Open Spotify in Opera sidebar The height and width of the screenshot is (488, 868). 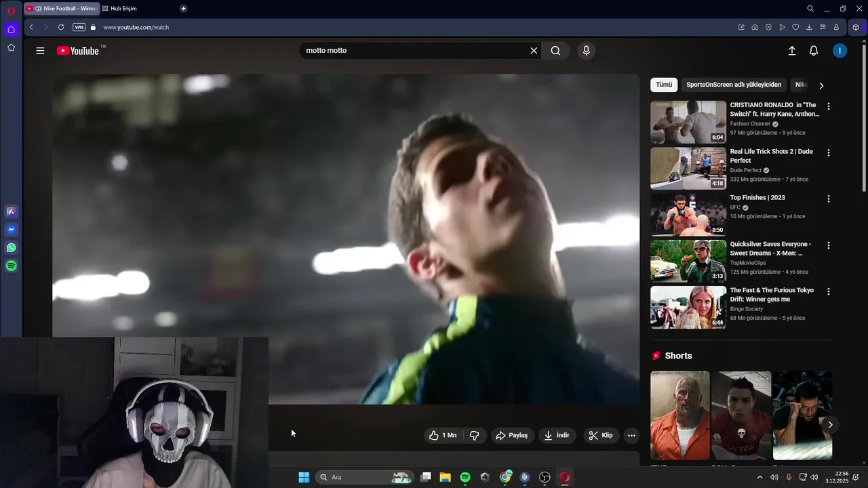pyautogui.click(x=11, y=266)
